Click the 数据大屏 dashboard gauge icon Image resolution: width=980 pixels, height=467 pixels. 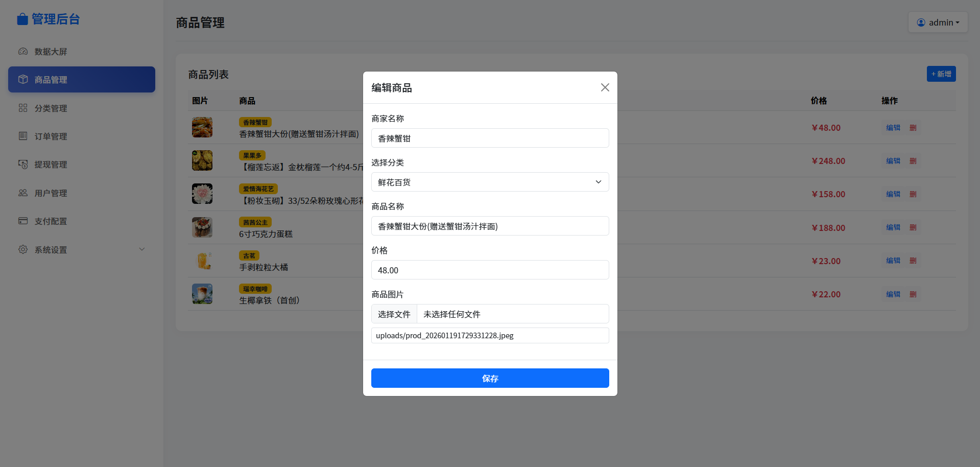(x=23, y=52)
